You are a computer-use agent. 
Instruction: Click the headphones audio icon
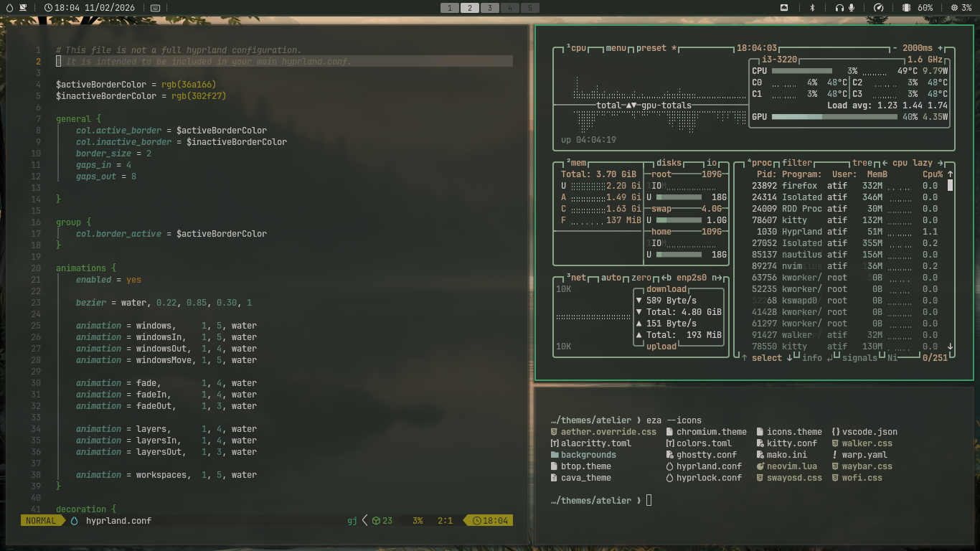point(839,7)
